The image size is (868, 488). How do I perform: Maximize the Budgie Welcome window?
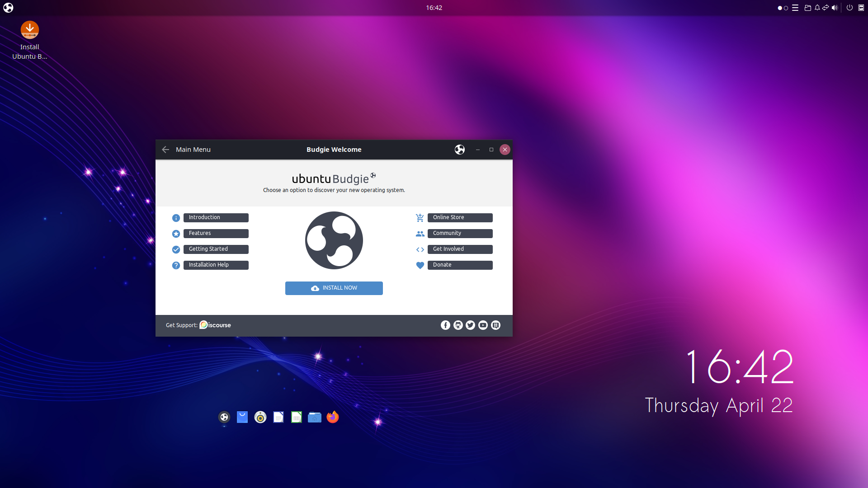point(491,150)
